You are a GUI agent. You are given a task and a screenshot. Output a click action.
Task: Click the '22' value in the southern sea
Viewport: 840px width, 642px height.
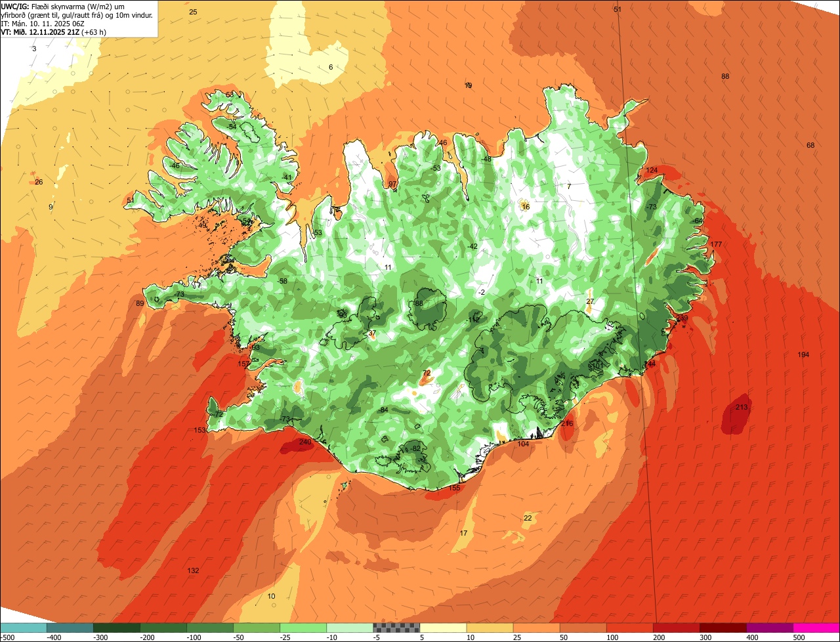coord(528,518)
